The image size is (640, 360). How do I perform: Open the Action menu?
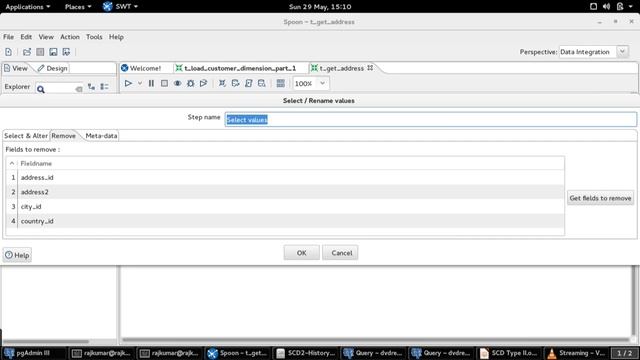70,37
